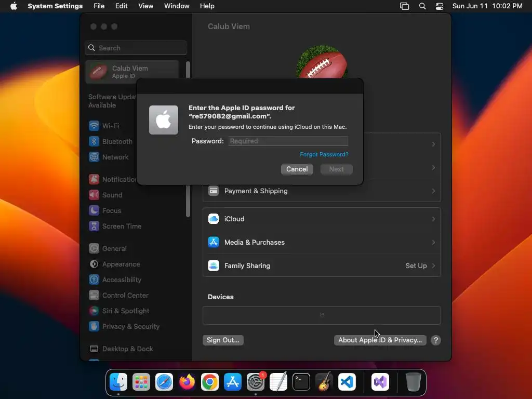Select the Sound speaker icon
532x399 pixels.
(x=94, y=195)
